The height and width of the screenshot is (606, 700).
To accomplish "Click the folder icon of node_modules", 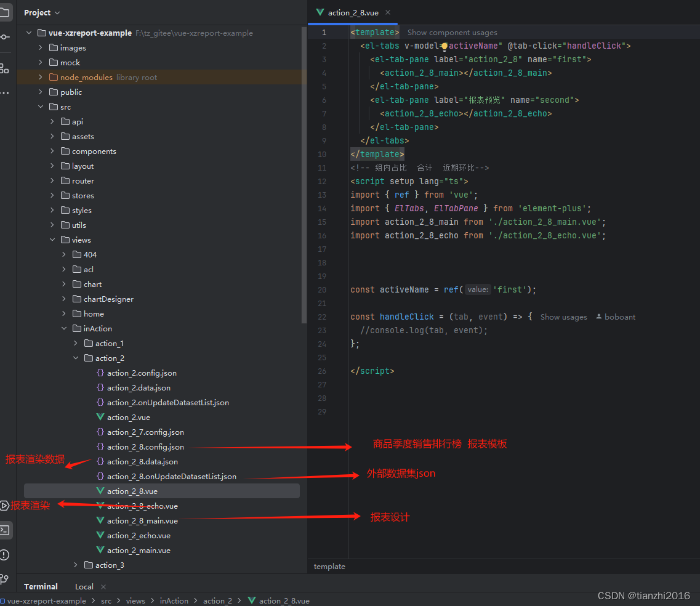I will click(54, 77).
